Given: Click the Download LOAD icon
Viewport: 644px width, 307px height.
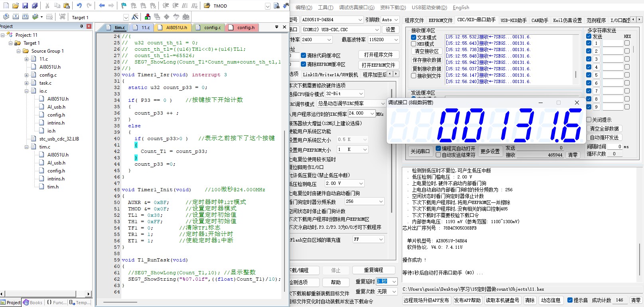Looking at the screenshot, I should coord(62,17).
